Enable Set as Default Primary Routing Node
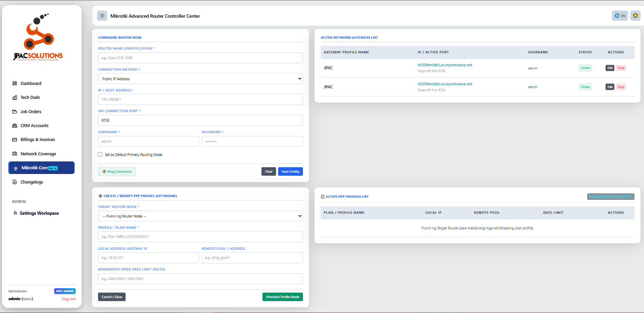644x313 pixels. (x=100, y=155)
